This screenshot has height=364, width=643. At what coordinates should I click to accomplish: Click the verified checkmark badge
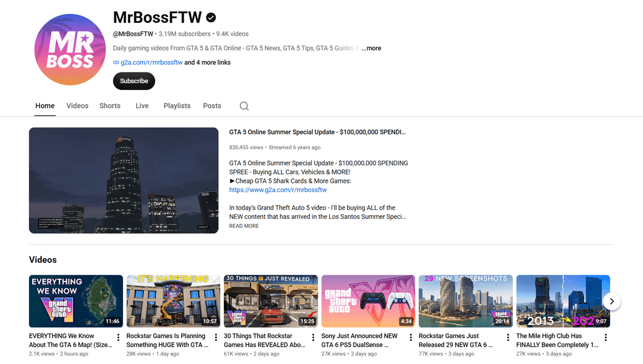[211, 18]
